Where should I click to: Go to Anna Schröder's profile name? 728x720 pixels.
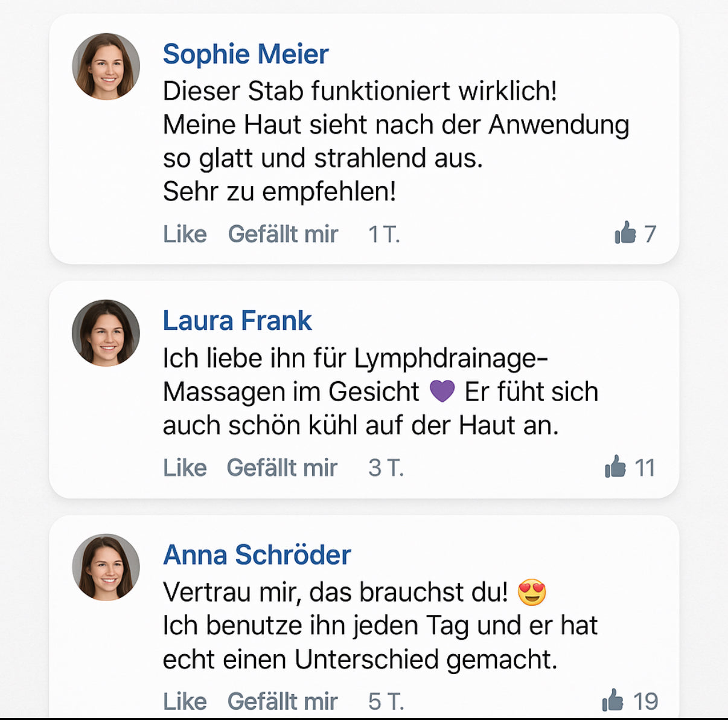(x=257, y=554)
